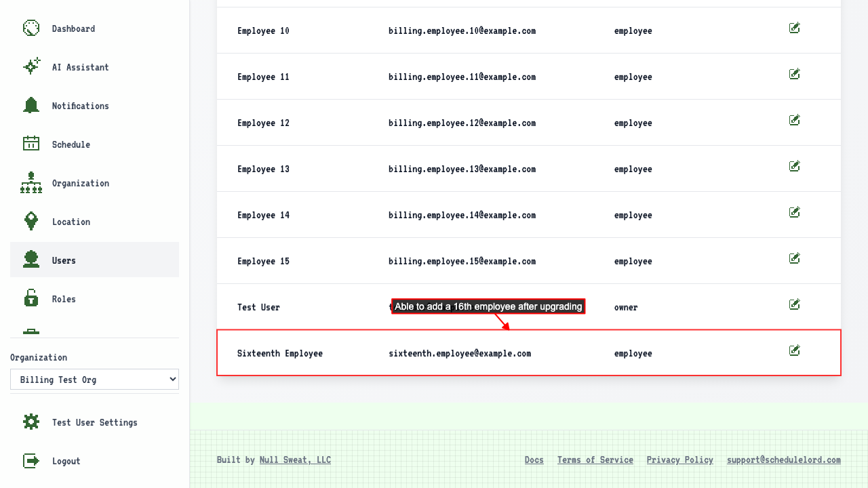Click the AI Assistant sparkle icon
The height and width of the screenshot is (488, 868).
pos(31,67)
